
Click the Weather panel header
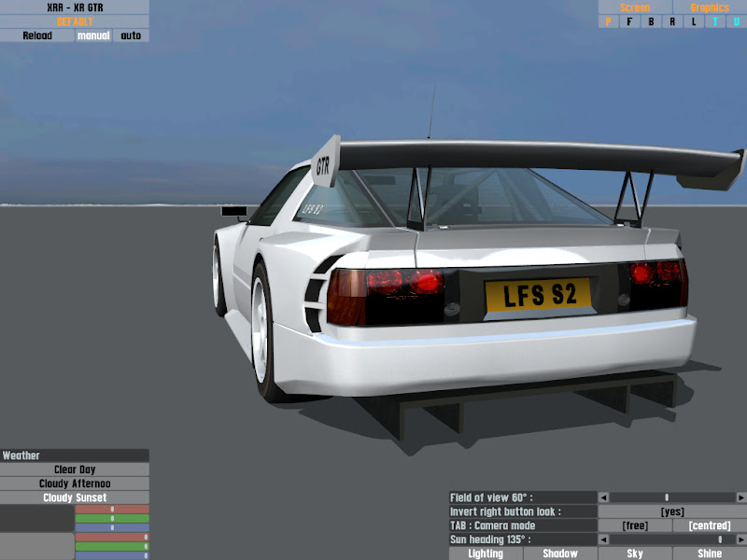[x=75, y=455]
